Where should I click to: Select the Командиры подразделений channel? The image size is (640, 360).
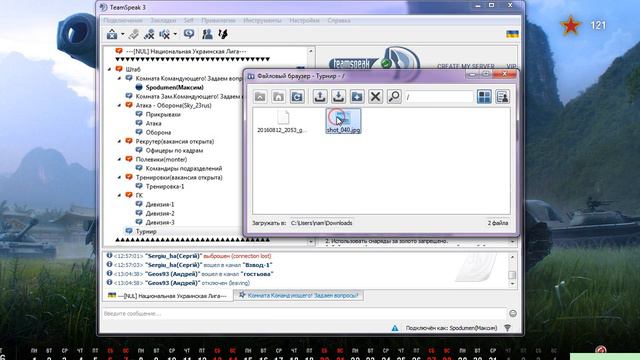tap(184, 168)
